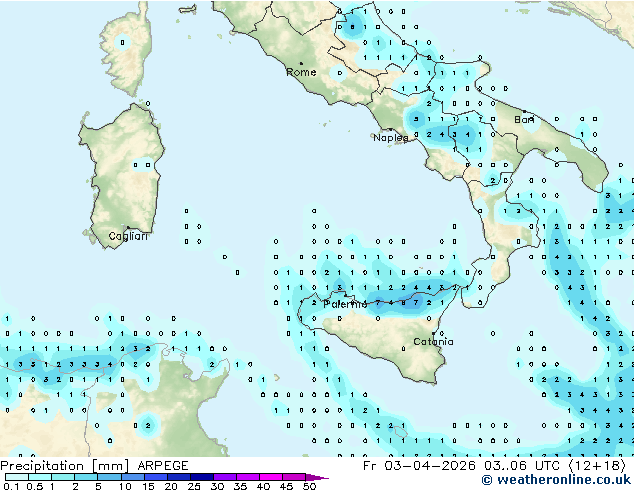Click the '40' legend label

coord(263,486)
